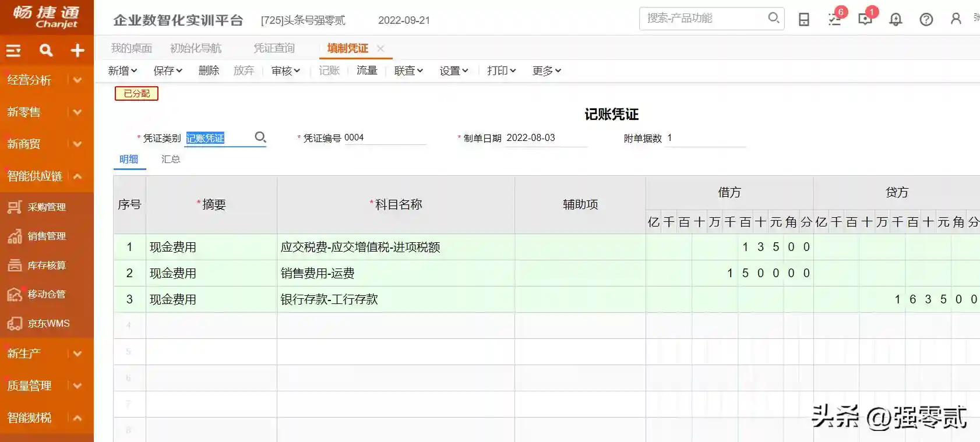Image resolution: width=980 pixels, height=442 pixels.
Task: Switch to the 凭证查询 tab
Action: (274, 48)
